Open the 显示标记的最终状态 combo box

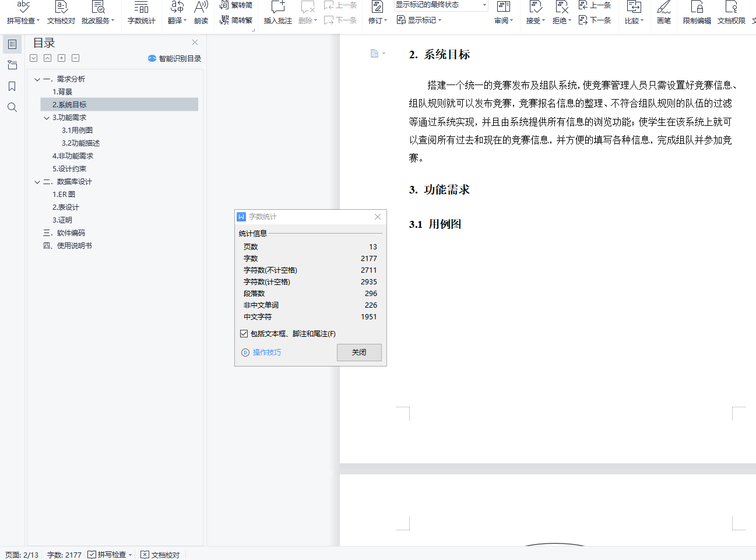pyautogui.click(x=441, y=5)
